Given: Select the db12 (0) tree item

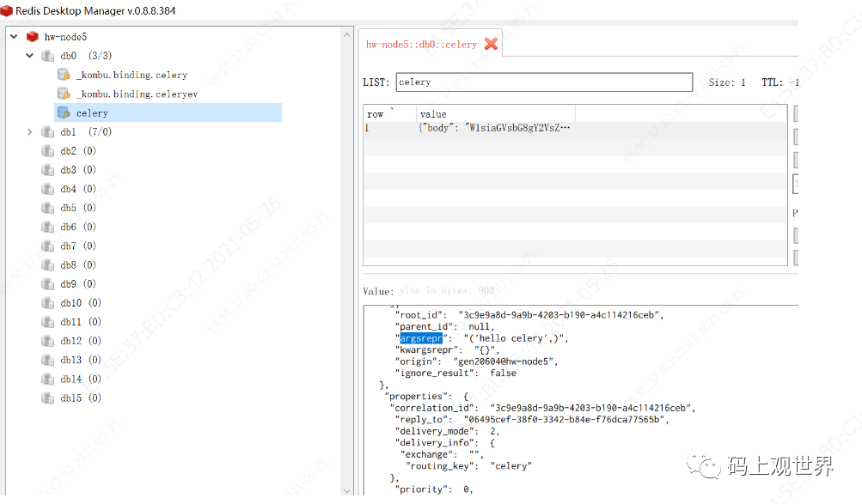Looking at the screenshot, I should tap(81, 341).
